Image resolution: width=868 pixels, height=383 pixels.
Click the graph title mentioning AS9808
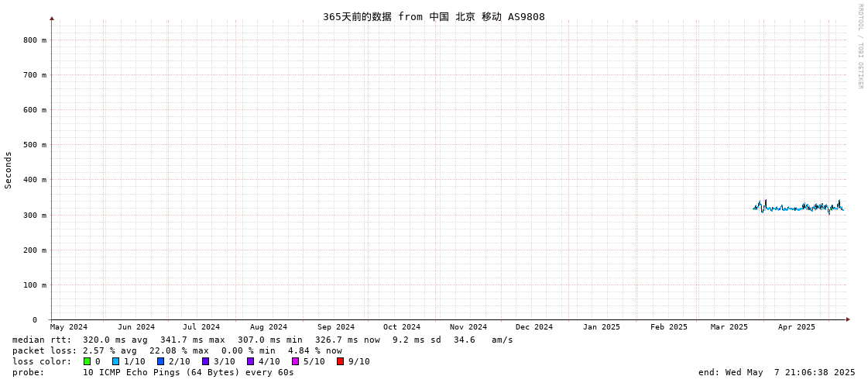434,16
